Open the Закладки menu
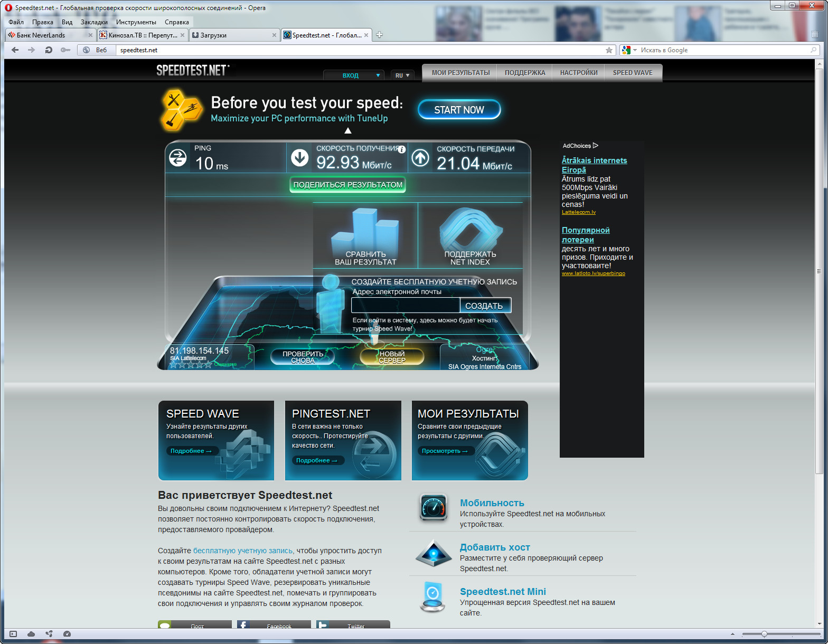This screenshot has height=644, width=828. (94, 22)
